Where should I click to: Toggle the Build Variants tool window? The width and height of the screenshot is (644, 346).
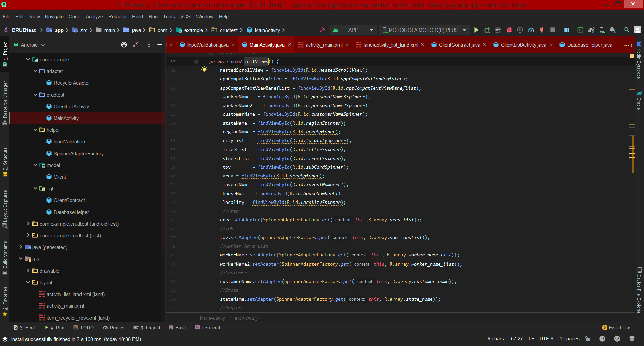pyautogui.click(x=5, y=258)
